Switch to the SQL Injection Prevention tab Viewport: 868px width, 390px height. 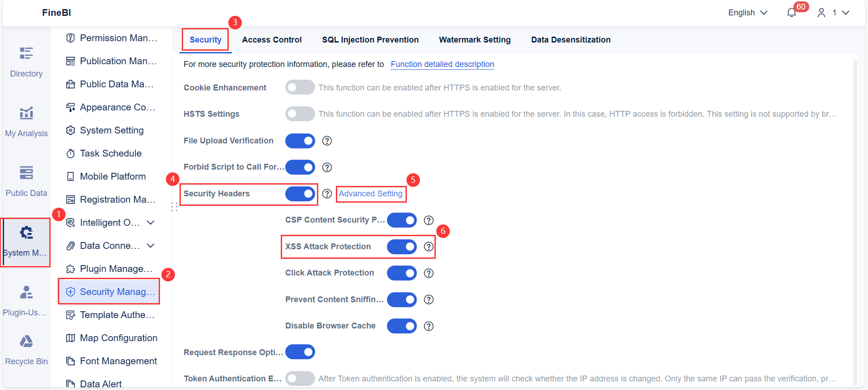(370, 40)
